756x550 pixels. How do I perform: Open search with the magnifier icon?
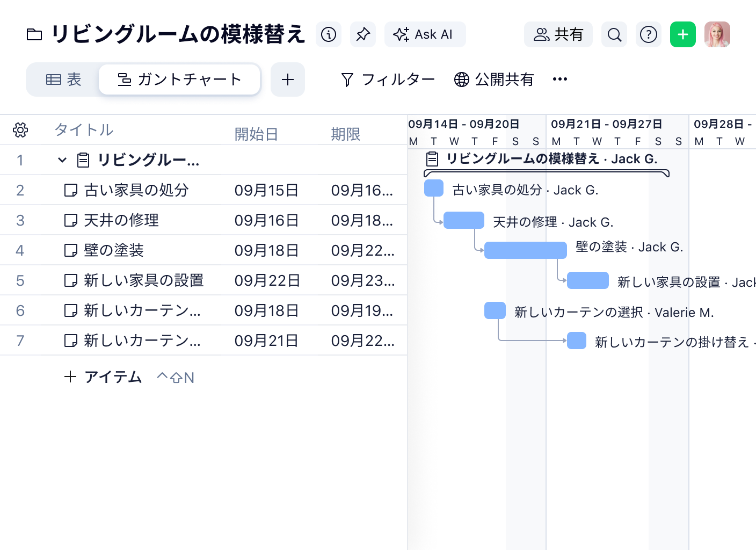[614, 34]
